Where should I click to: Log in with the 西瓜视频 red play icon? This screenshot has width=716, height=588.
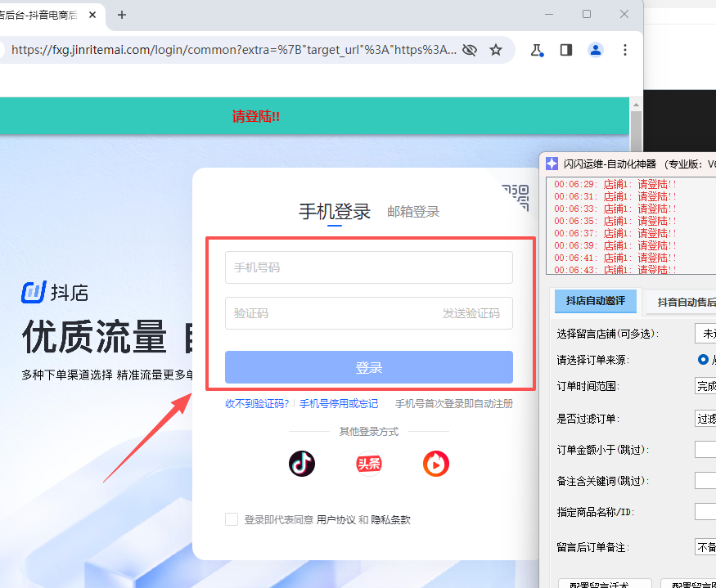pyautogui.click(x=436, y=464)
